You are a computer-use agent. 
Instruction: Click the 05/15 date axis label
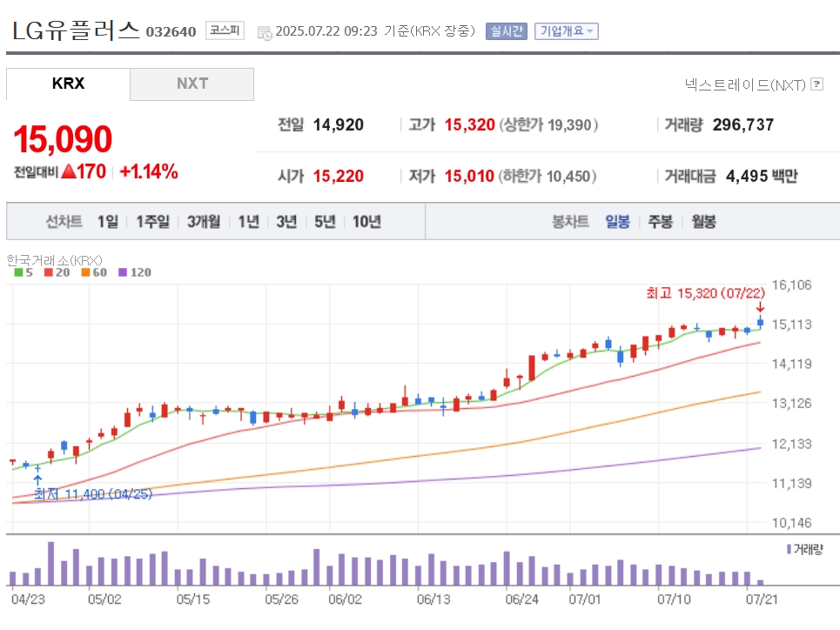193,600
